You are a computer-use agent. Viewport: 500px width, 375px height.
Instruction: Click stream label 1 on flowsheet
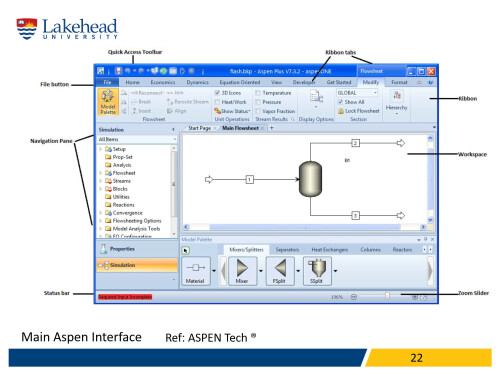coord(250,180)
